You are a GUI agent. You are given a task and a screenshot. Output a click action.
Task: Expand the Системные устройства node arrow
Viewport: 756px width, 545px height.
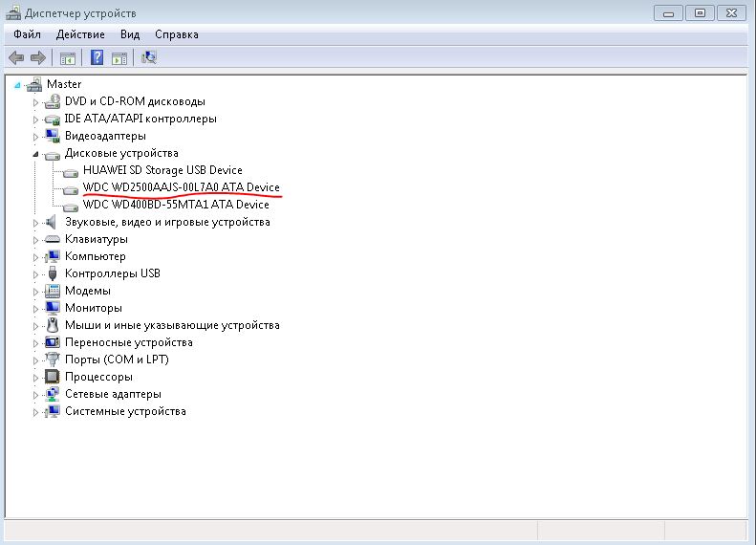click(x=35, y=412)
